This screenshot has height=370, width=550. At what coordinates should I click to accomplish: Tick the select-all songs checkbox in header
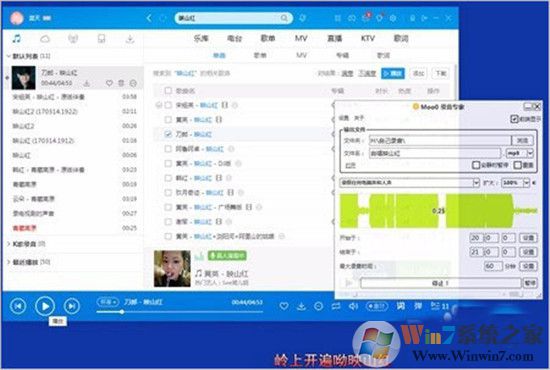(x=168, y=91)
